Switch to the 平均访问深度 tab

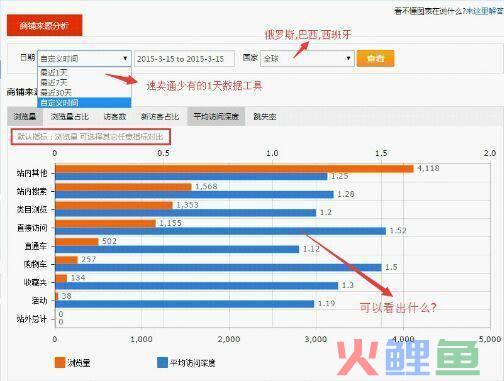(x=216, y=116)
